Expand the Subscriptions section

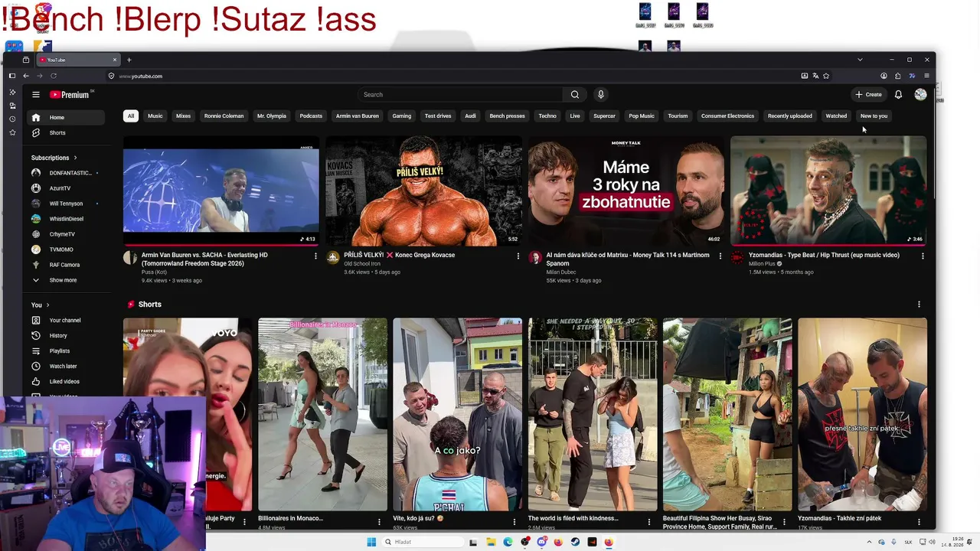pyautogui.click(x=54, y=158)
